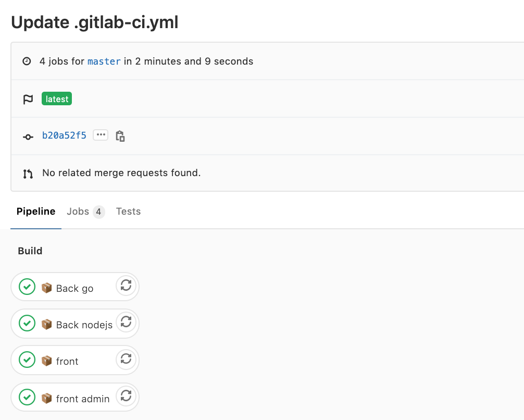Open the Back nodejs job details
Image resolution: width=524 pixels, height=420 pixels.
click(84, 325)
